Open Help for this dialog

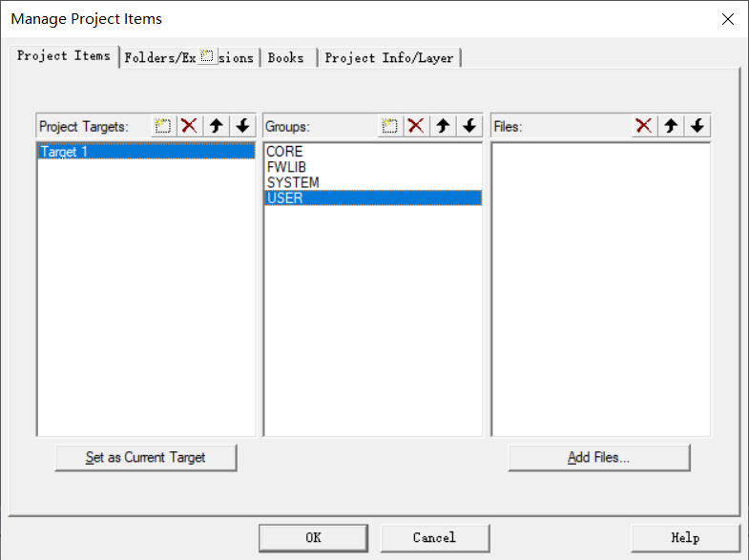685,537
